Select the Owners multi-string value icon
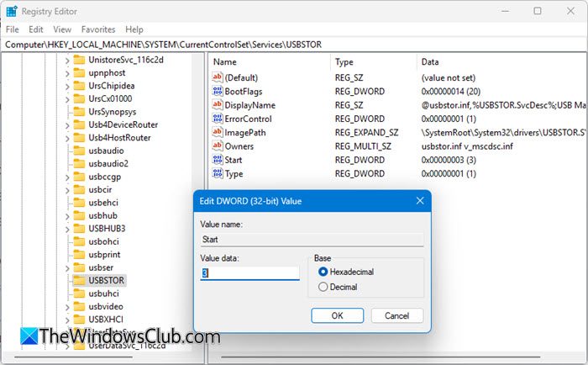Screen dimensions: 588x365 pyautogui.click(x=217, y=146)
